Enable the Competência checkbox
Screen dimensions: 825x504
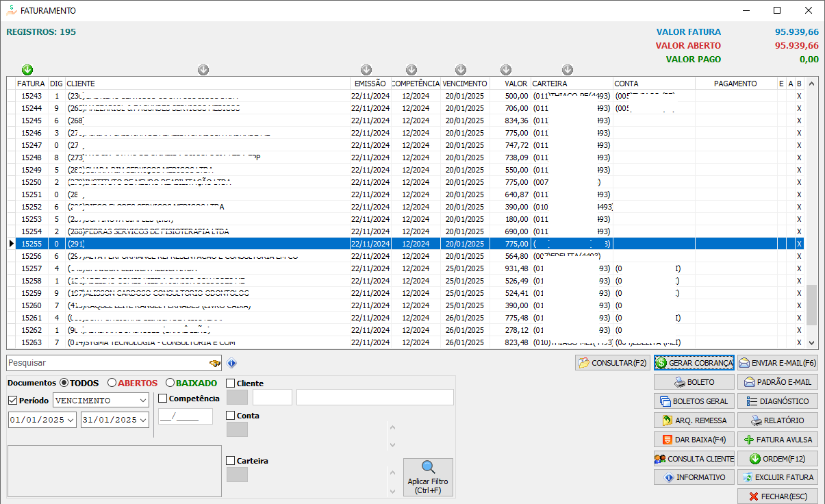pos(163,399)
